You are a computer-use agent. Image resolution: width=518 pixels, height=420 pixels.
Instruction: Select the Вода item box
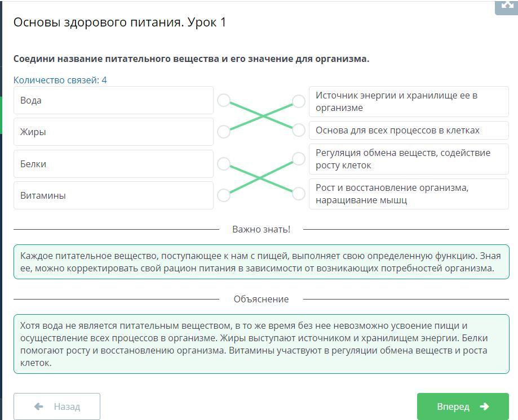(113, 100)
